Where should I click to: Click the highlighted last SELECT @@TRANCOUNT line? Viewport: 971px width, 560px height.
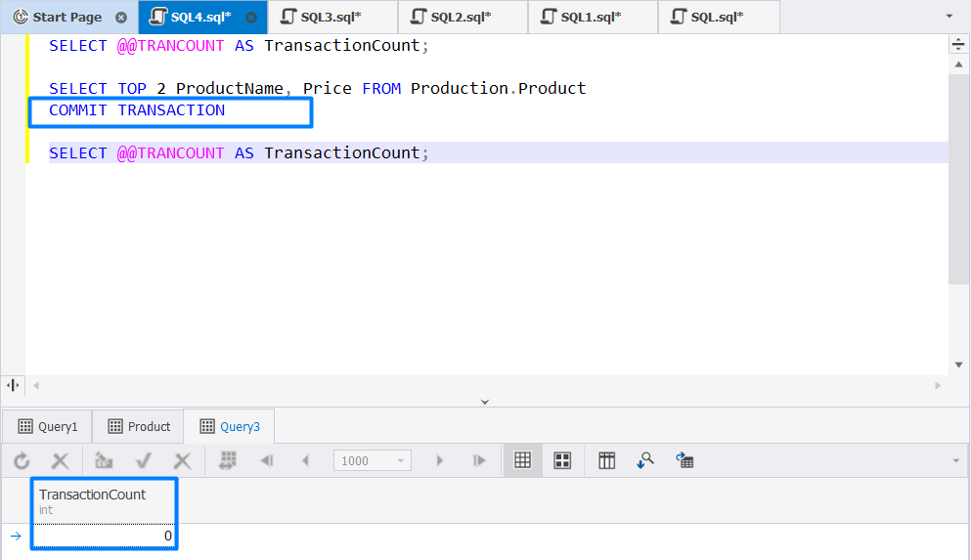(x=239, y=152)
